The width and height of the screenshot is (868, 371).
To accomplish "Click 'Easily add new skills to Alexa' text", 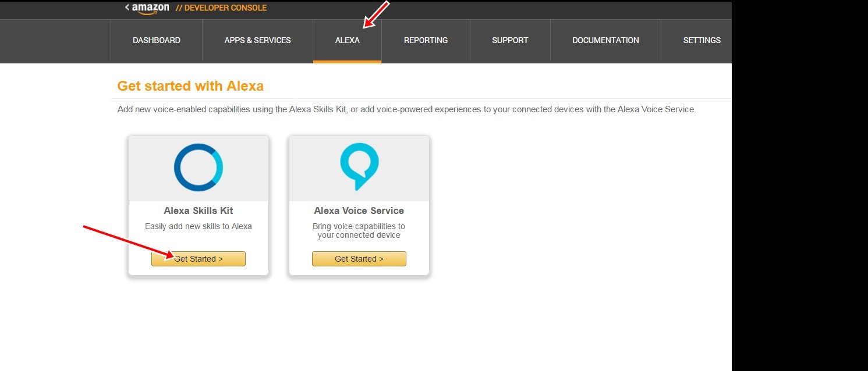I will click(x=199, y=226).
